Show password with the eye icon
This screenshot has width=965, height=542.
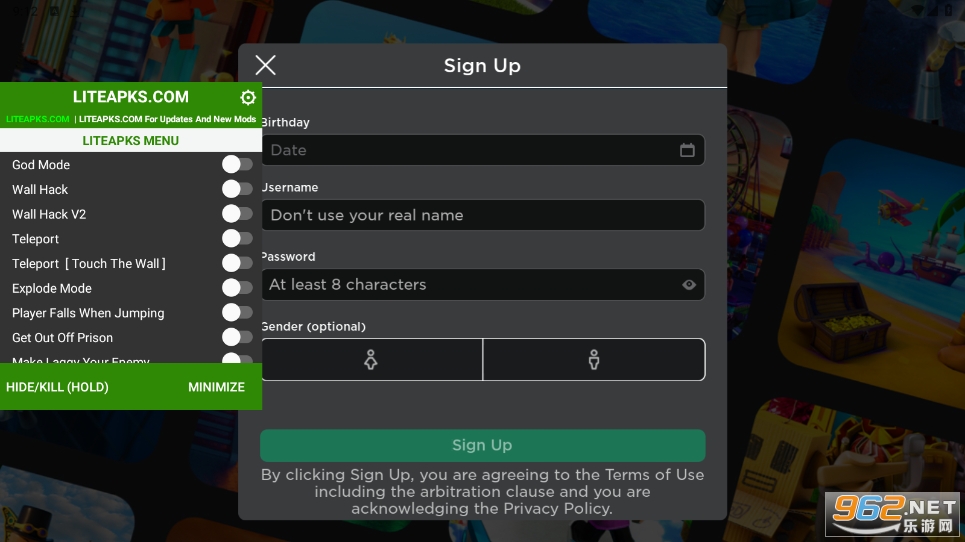coord(689,285)
